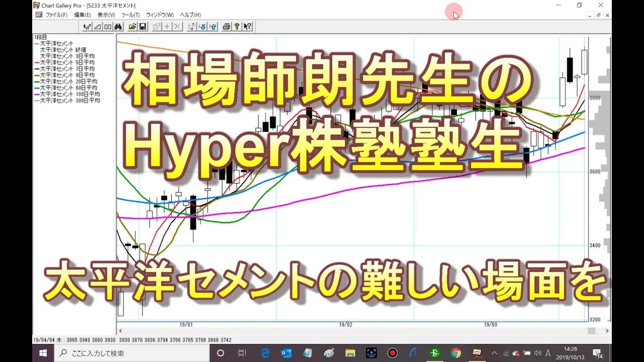Click the taskbar clock showing 14:28
The image size is (644, 362).
tap(571, 353)
